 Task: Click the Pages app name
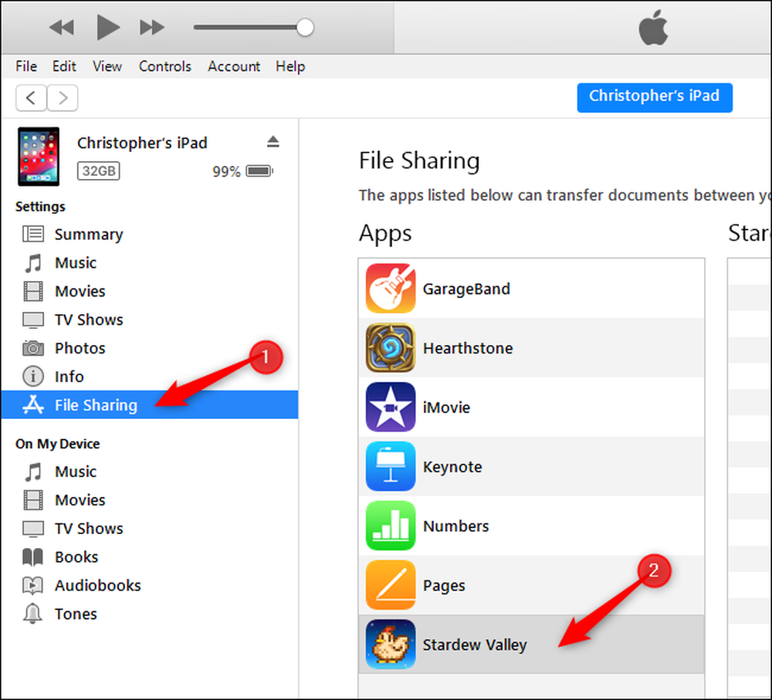point(444,586)
